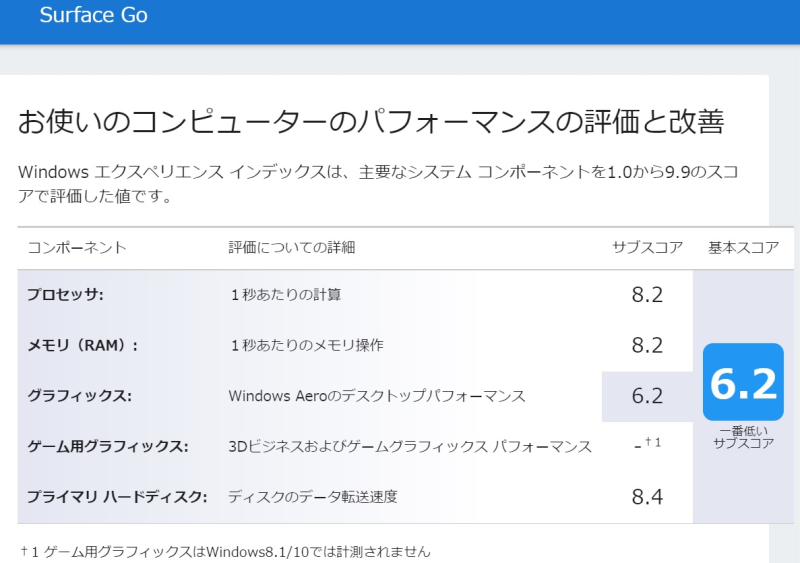The height and width of the screenshot is (563, 800).
Task: Select the グラフィックス: row label
Action: pos(79,396)
